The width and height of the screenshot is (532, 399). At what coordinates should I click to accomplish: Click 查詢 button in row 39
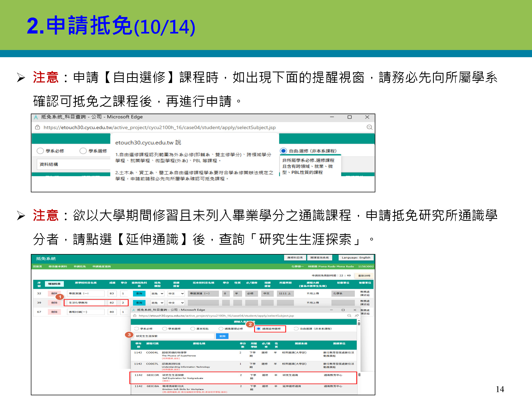click(x=139, y=303)
